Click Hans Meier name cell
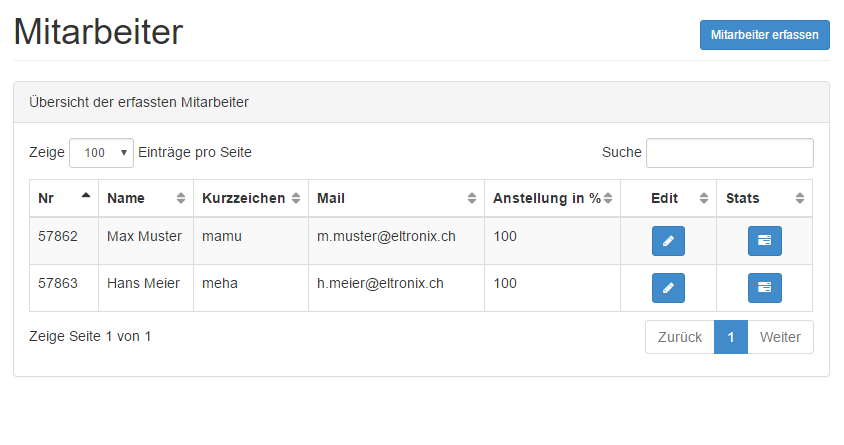 coord(146,288)
